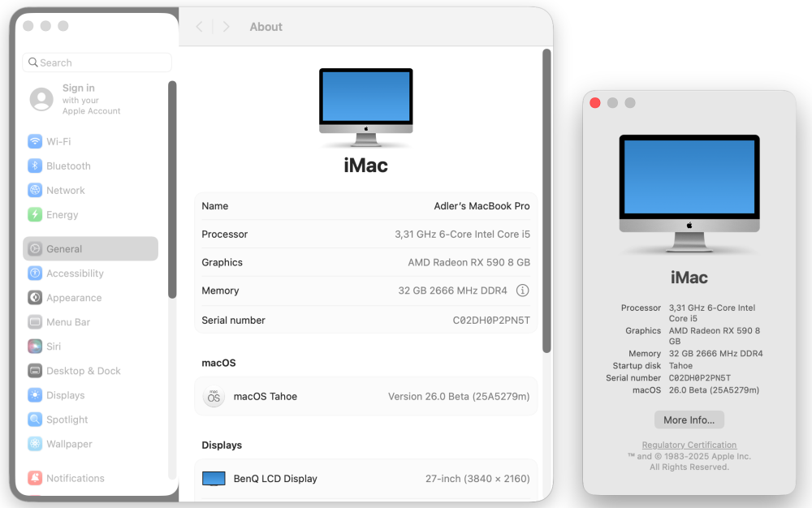The height and width of the screenshot is (508, 812).
Task: Click the Version 26.0 Beta (25A5279m) text
Action: [459, 397]
